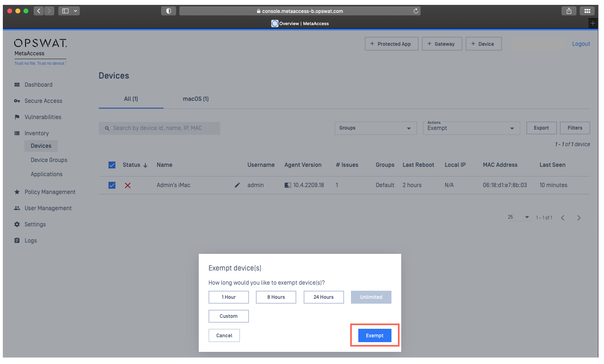Toggle Safari sidebar button
Screen dimensions: 604x364
point(65,11)
